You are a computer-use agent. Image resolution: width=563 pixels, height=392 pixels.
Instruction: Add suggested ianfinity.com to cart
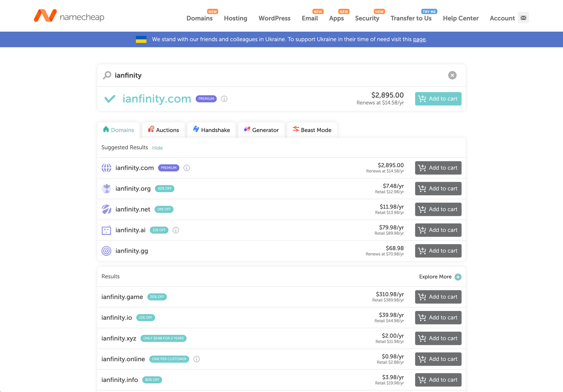[x=438, y=168]
